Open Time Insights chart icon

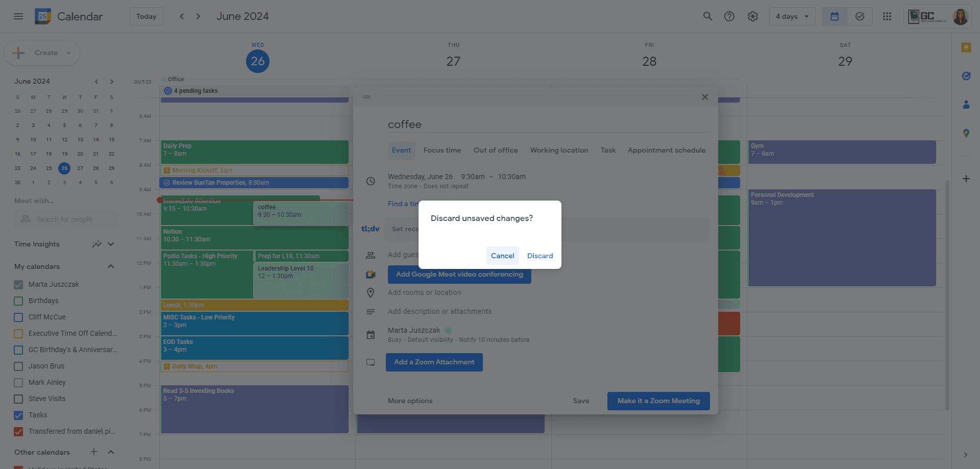click(96, 244)
